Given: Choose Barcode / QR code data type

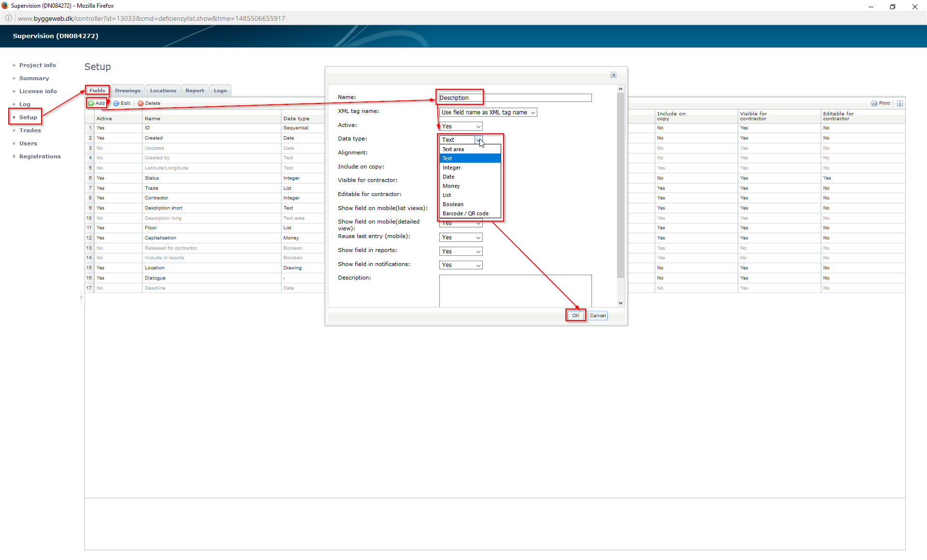Looking at the screenshot, I should tap(470, 213).
